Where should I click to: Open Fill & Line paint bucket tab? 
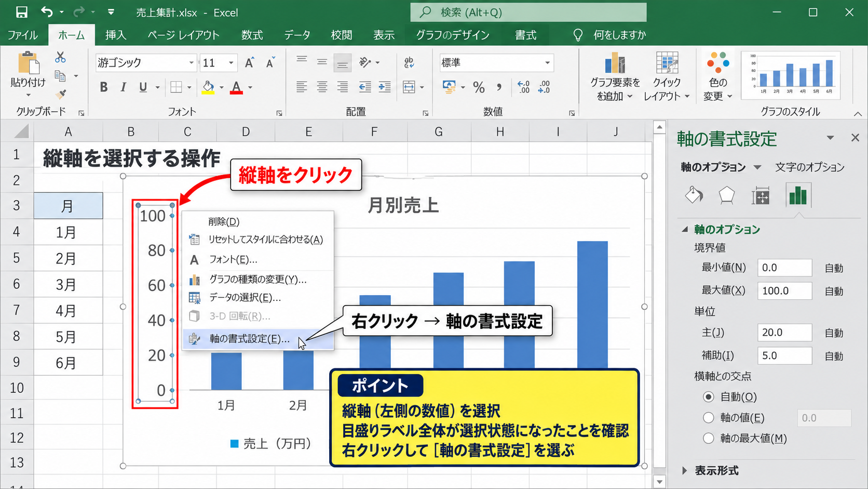point(694,196)
